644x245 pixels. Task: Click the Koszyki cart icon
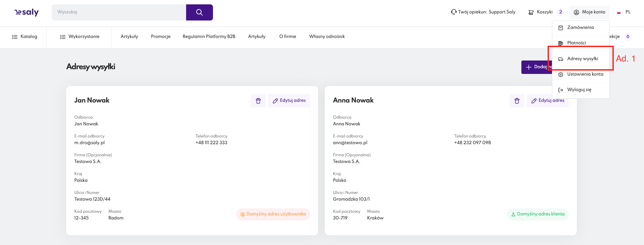click(x=531, y=12)
